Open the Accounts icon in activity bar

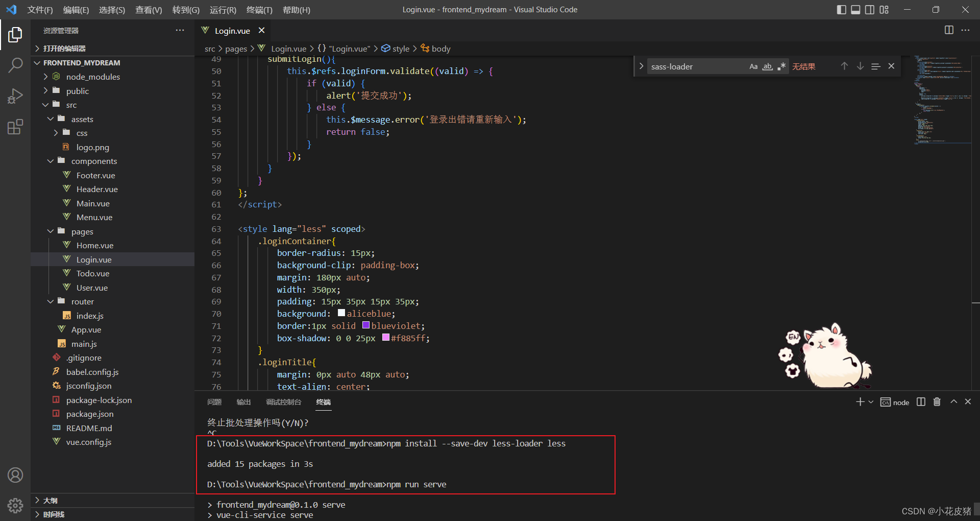15,475
